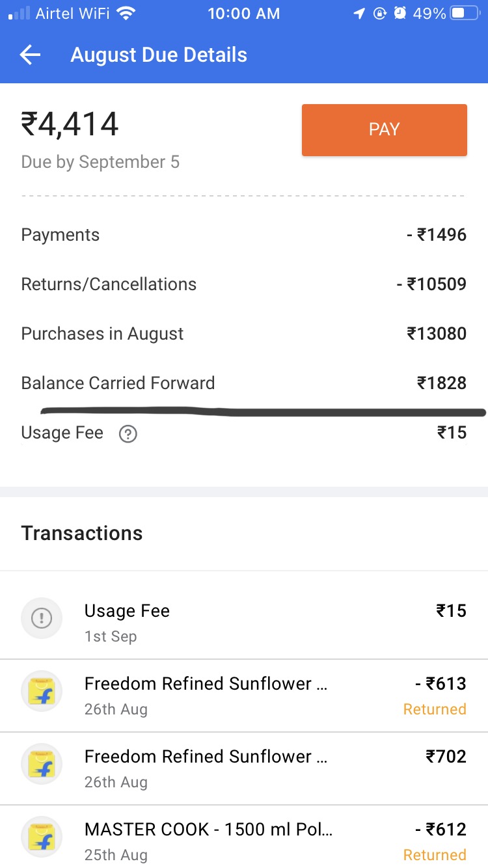Screen dimensions: 488x868
Task: Tap the WiFi icon in status bar
Action: [126, 14]
